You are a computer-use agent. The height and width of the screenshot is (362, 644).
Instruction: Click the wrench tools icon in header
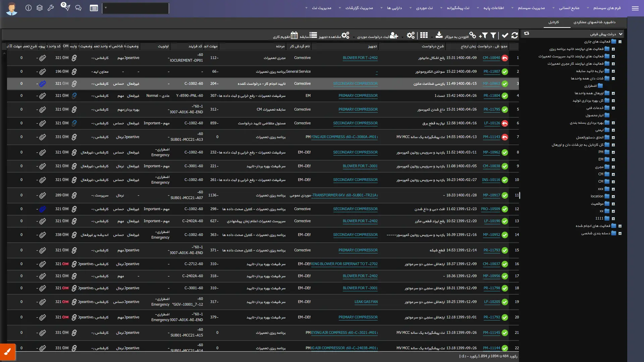tap(51, 8)
